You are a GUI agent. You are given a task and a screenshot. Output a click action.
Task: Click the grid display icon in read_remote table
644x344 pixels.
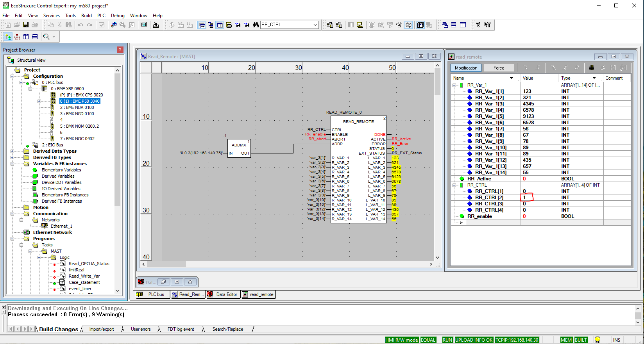[591, 68]
